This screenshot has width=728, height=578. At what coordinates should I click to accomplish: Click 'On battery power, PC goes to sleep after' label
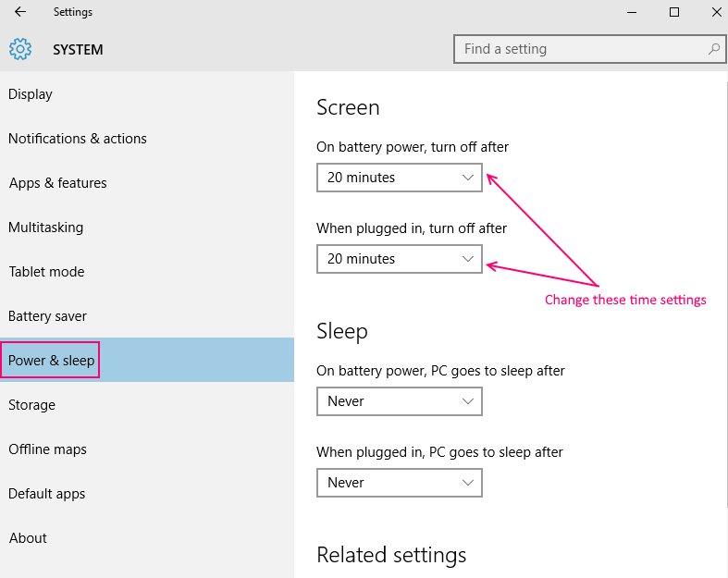click(x=440, y=371)
